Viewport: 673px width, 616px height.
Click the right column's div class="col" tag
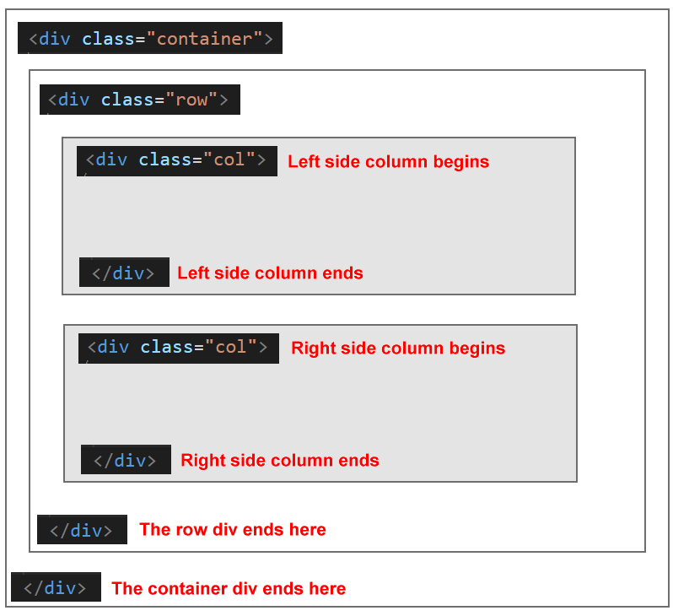coord(178,348)
